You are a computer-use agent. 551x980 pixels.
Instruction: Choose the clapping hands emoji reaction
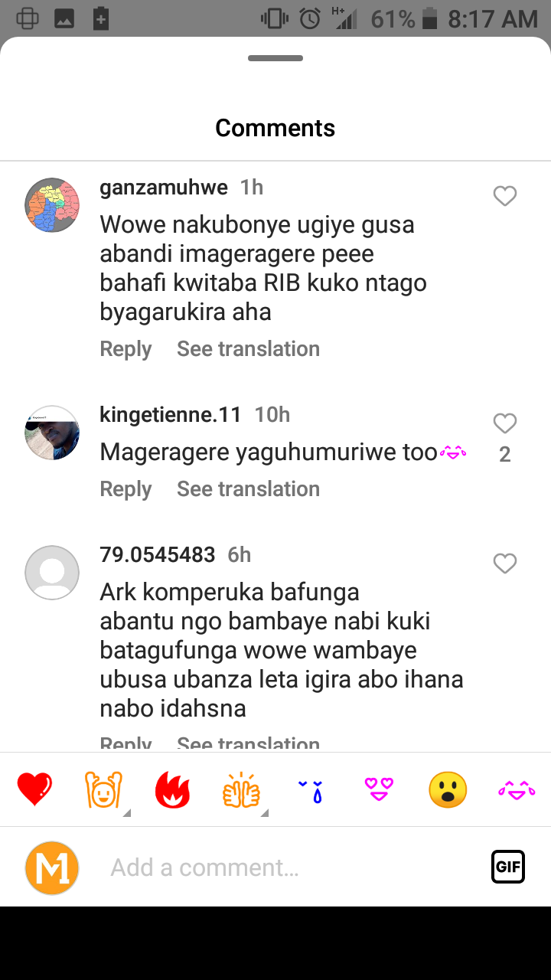click(241, 790)
